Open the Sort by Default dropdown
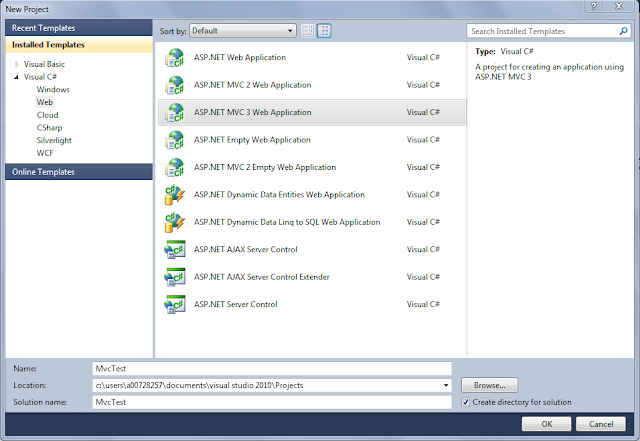 click(242, 31)
